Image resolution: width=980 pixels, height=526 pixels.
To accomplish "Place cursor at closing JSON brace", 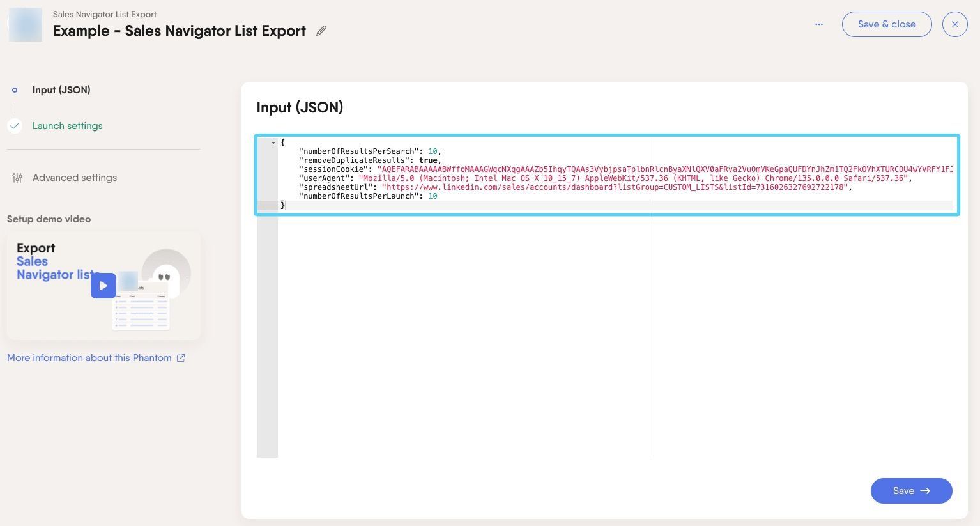I will coord(282,205).
